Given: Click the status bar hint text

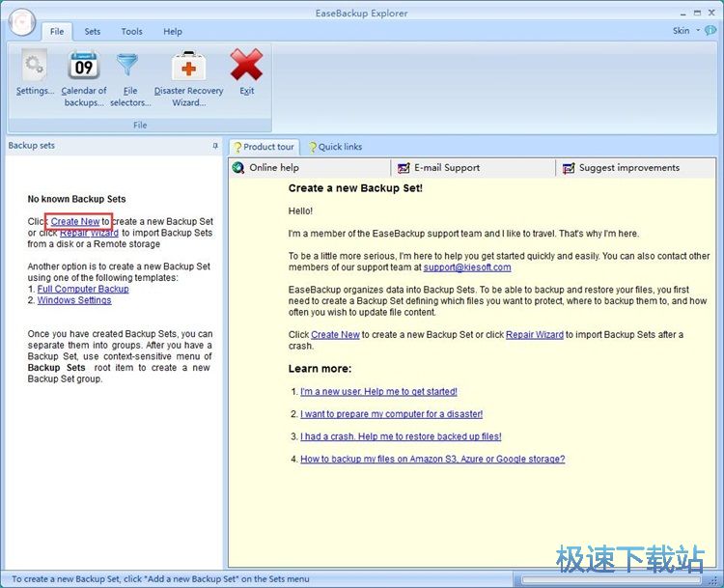Looking at the screenshot, I should 160,579.
